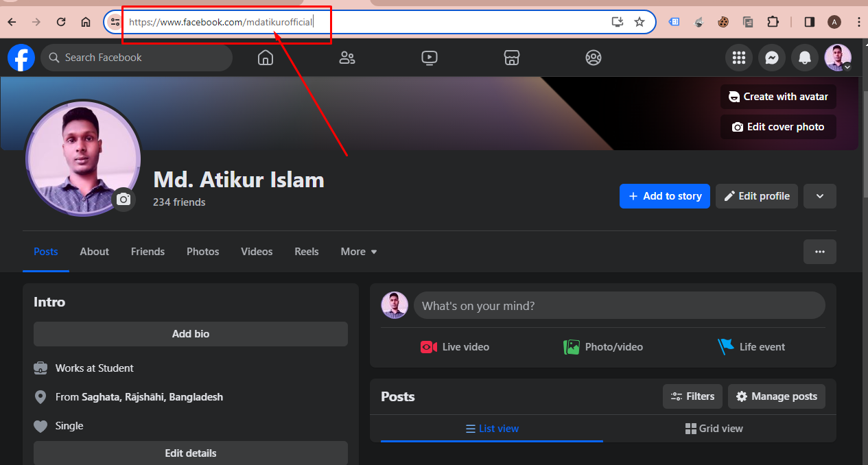The width and height of the screenshot is (868, 465).
Task: Click the 234 friends link
Action: [x=179, y=202]
